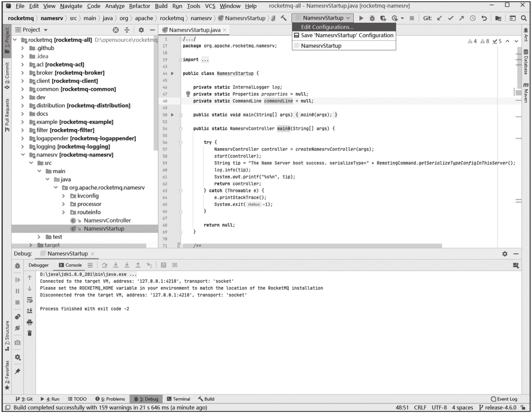
Task: Open the Terminal tool window button
Action: click(178, 399)
